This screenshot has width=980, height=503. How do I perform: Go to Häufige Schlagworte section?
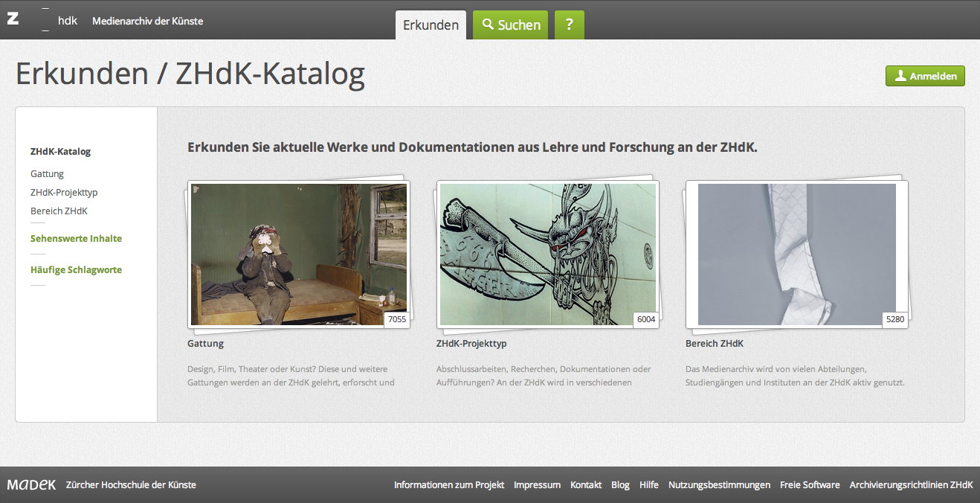(76, 270)
